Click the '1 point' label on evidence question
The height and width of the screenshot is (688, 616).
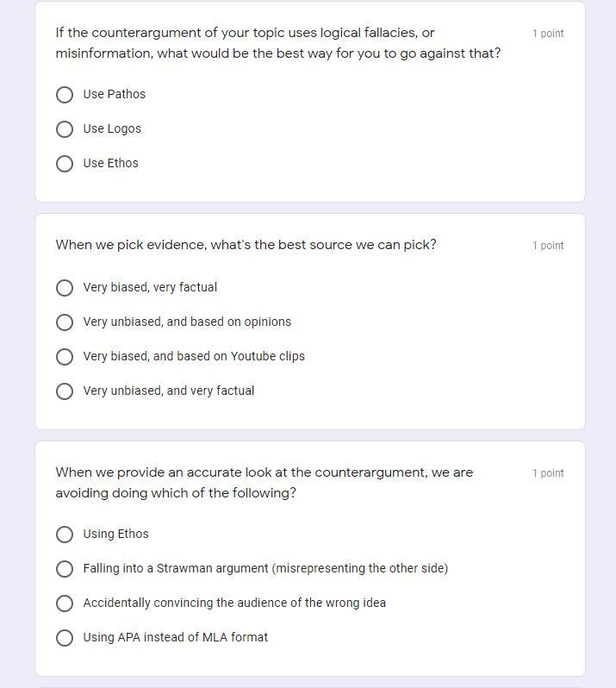(548, 246)
